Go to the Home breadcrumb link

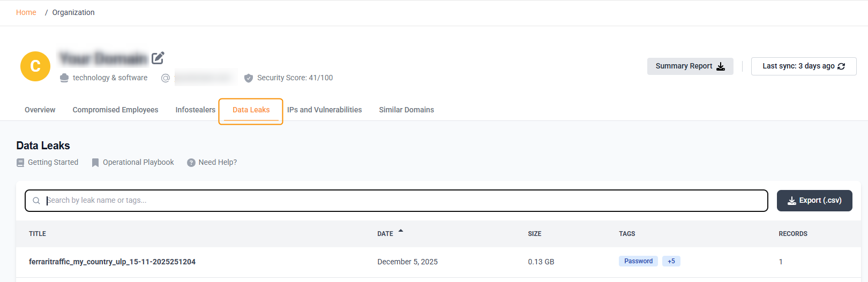[x=26, y=12]
